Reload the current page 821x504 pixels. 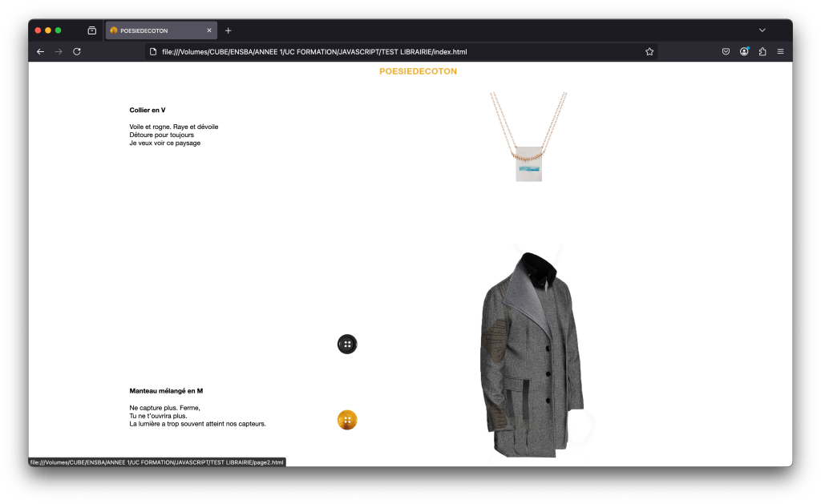click(x=77, y=52)
